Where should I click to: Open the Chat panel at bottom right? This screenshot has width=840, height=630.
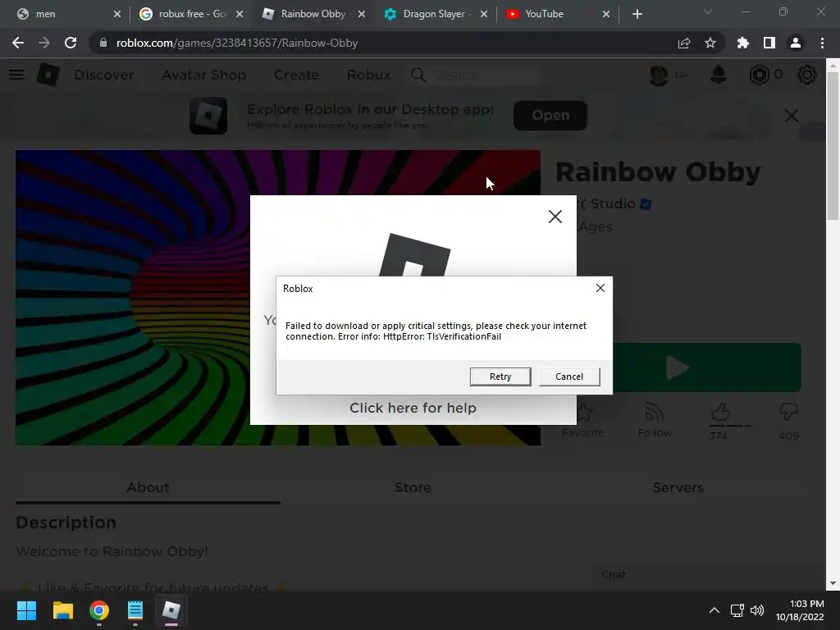tap(706, 575)
